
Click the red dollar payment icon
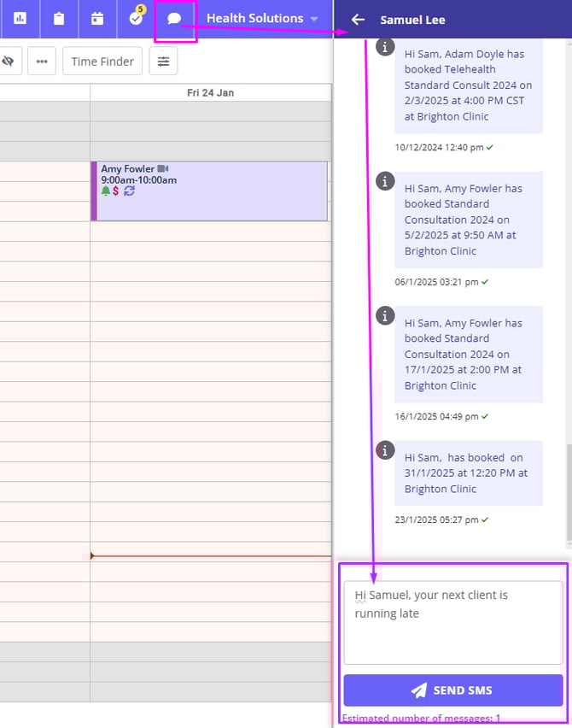116,191
